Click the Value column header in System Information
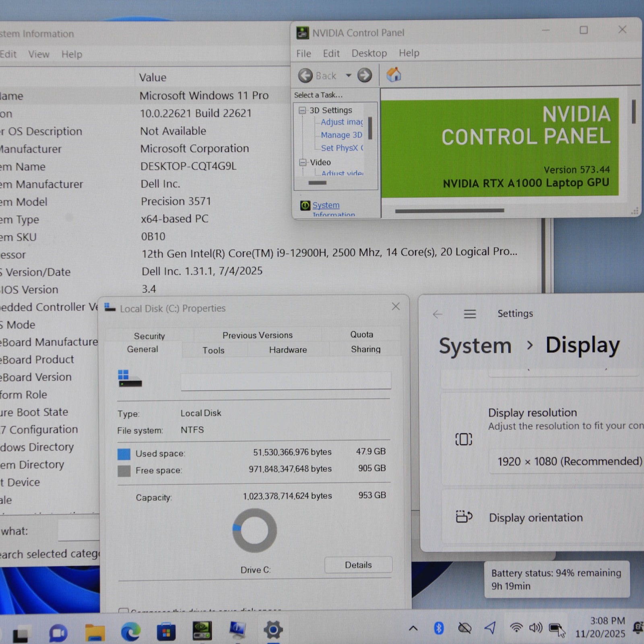Viewport: 644px width, 644px height. point(153,78)
